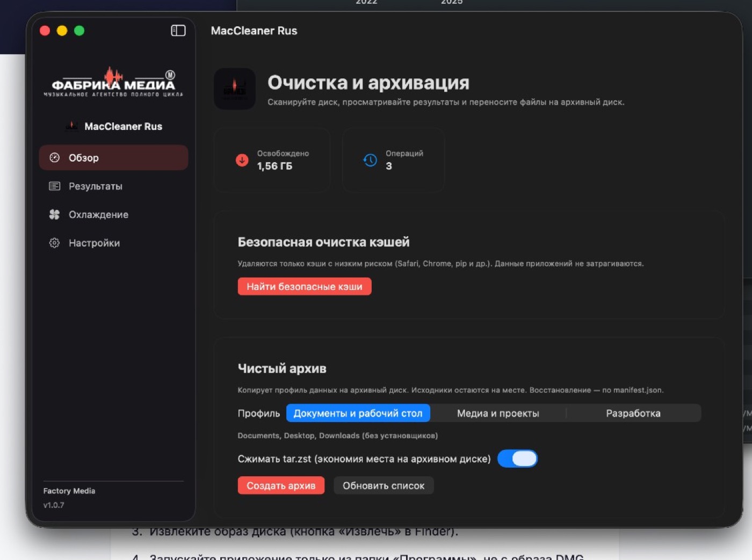The image size is (752, 560).
Task: Click the 1,56 ГБ freed value
Action: coord(274,166)
